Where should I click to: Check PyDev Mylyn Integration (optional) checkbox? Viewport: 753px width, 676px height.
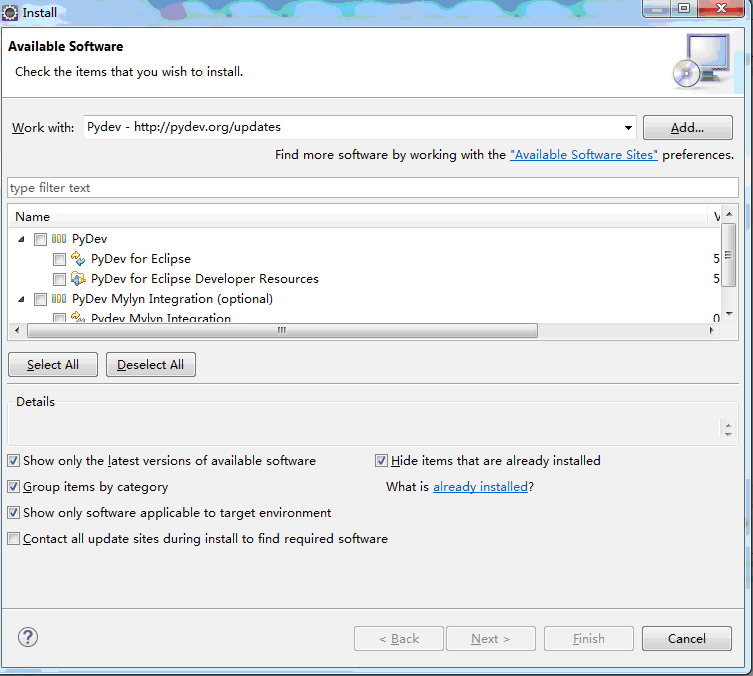pyautogui.click(x=40, y=299)
